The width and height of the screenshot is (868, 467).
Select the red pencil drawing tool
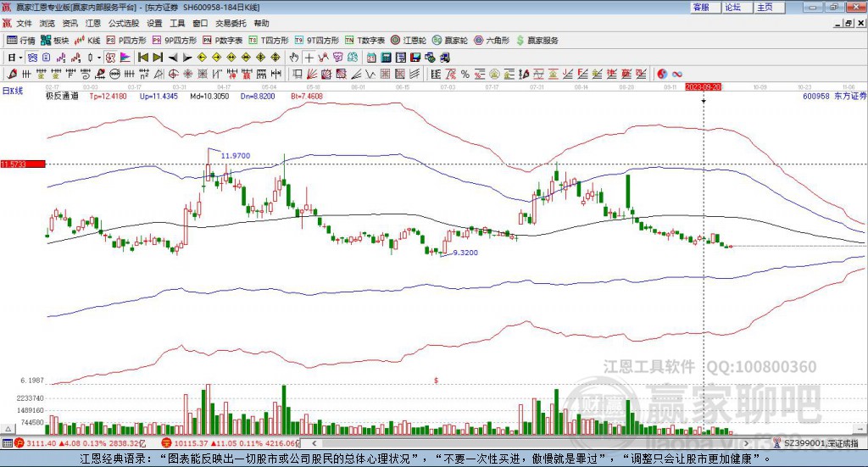(12, 74)
